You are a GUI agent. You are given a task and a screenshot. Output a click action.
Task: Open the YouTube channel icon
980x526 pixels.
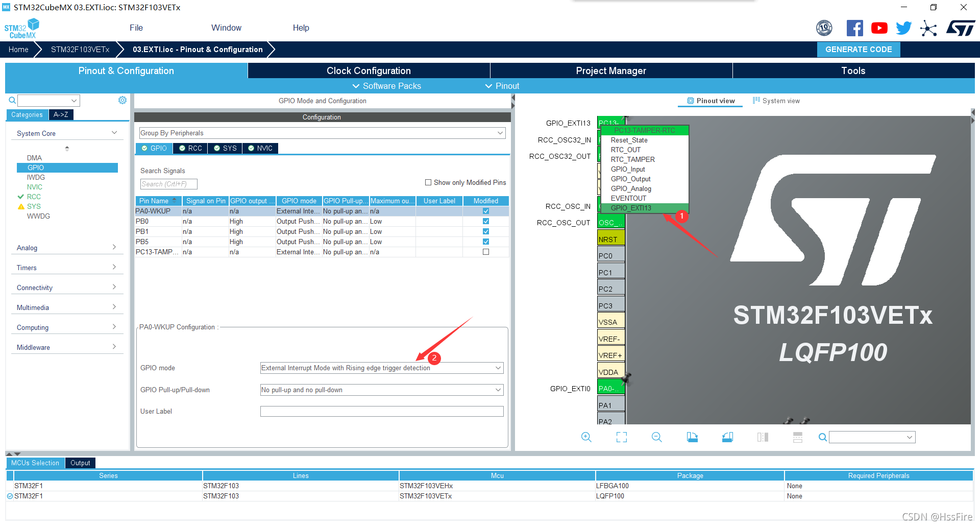coord(879,28)
